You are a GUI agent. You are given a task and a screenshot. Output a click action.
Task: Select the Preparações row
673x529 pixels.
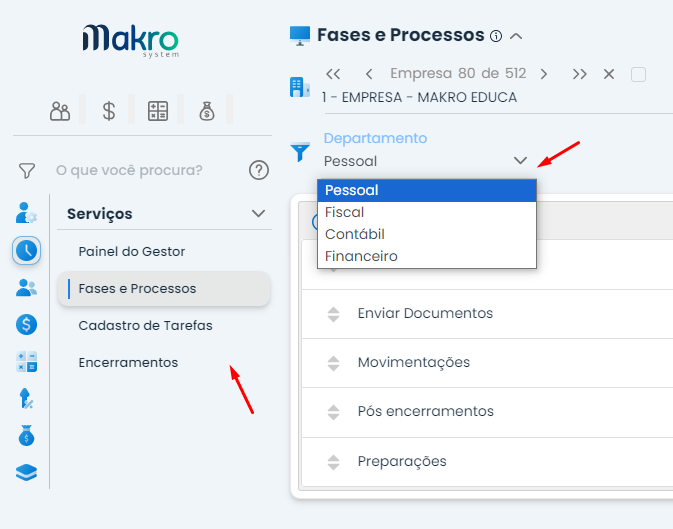[x=487, y=462]
